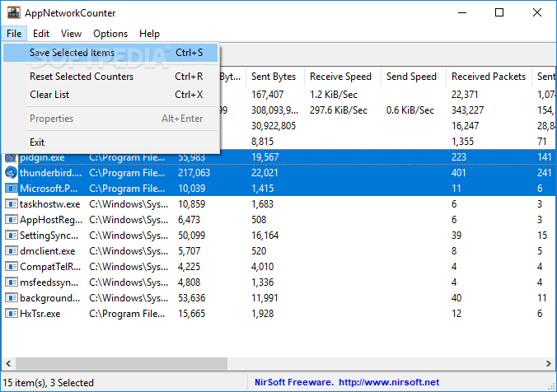Click the background... row icon
The width and height of the screenshot is (557, 392).
(11, 297)
